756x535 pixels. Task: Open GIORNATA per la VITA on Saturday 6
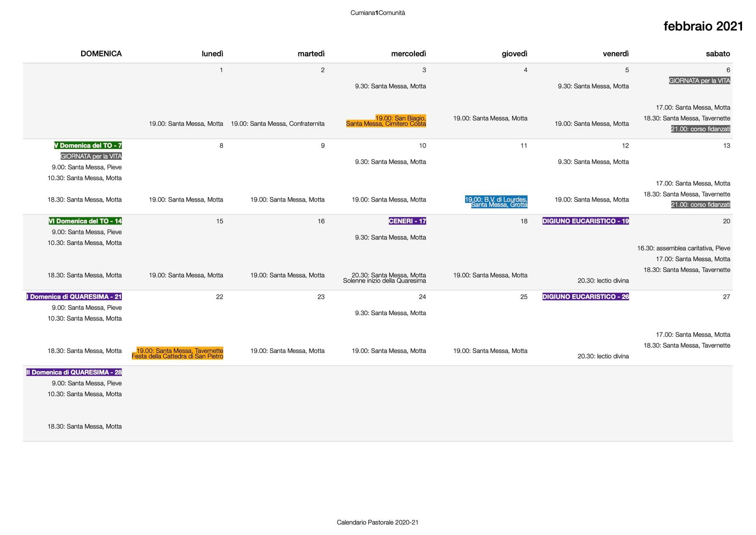click(x=699, y=80)
